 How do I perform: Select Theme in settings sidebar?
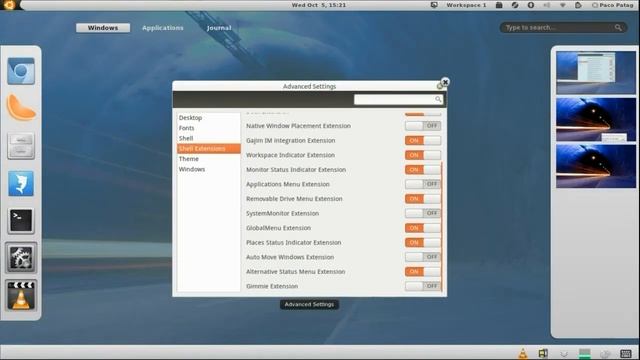pyautogui.click(x=189, y=159)
